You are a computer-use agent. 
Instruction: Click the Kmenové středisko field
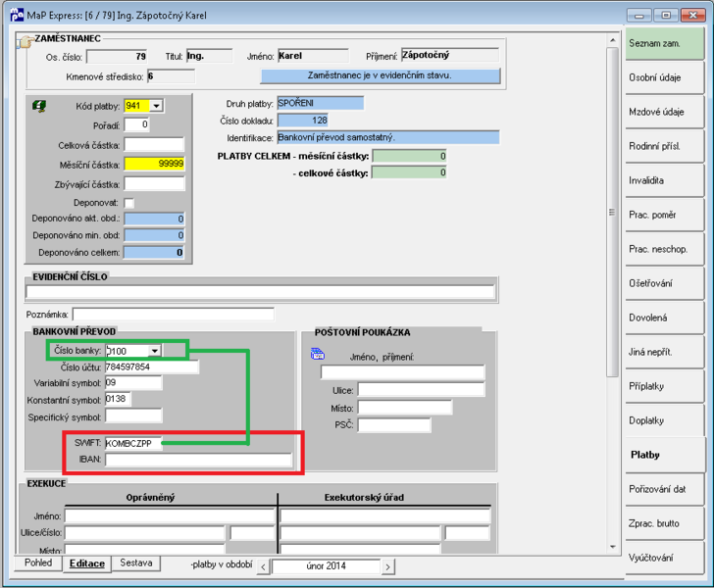tap(171, 76)
